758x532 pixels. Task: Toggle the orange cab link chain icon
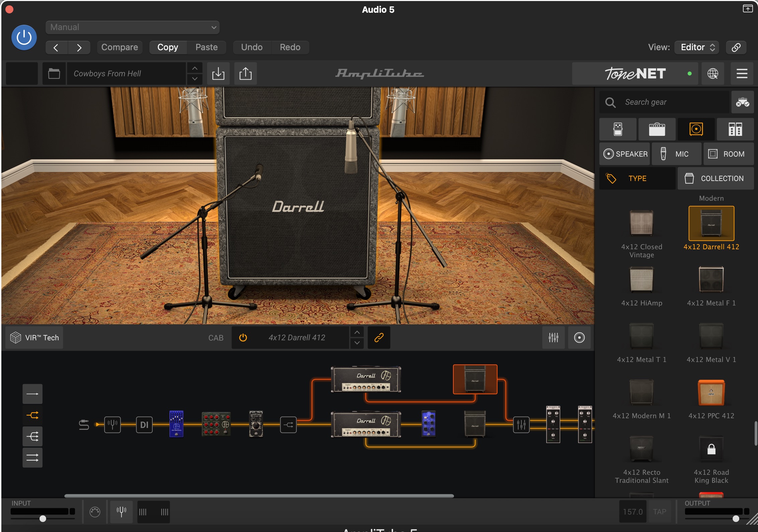pos(379,338)
